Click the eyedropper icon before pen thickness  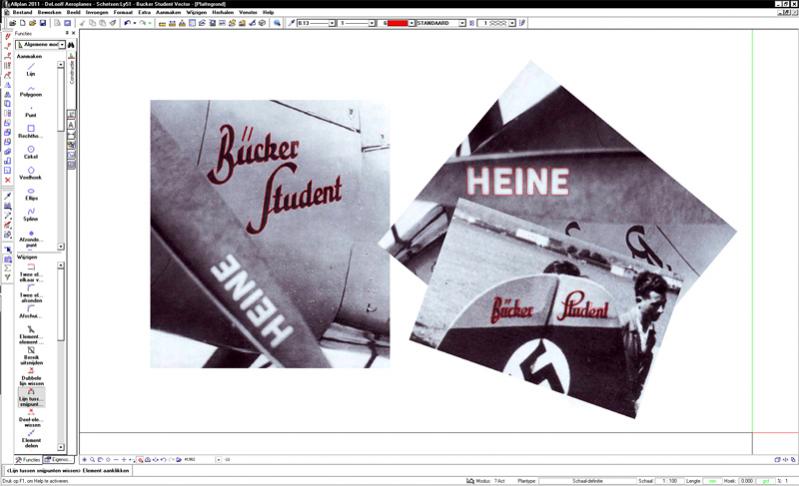tap(291, 23)
